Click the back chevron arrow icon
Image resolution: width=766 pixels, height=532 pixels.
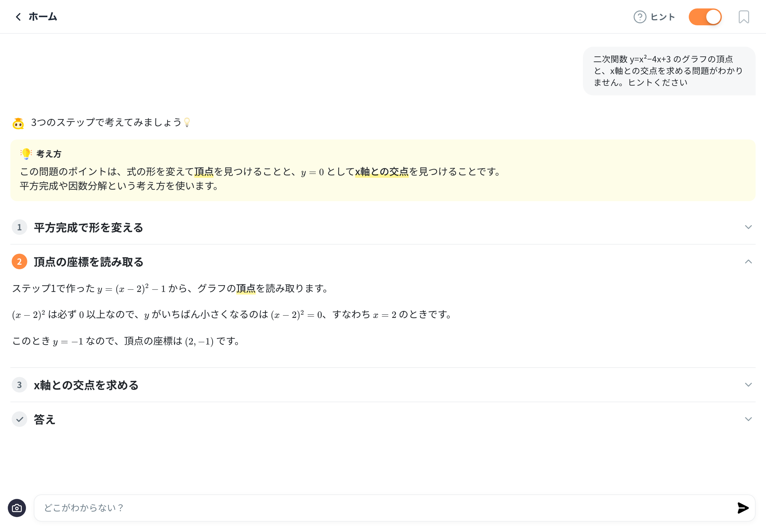coord(19,17)
